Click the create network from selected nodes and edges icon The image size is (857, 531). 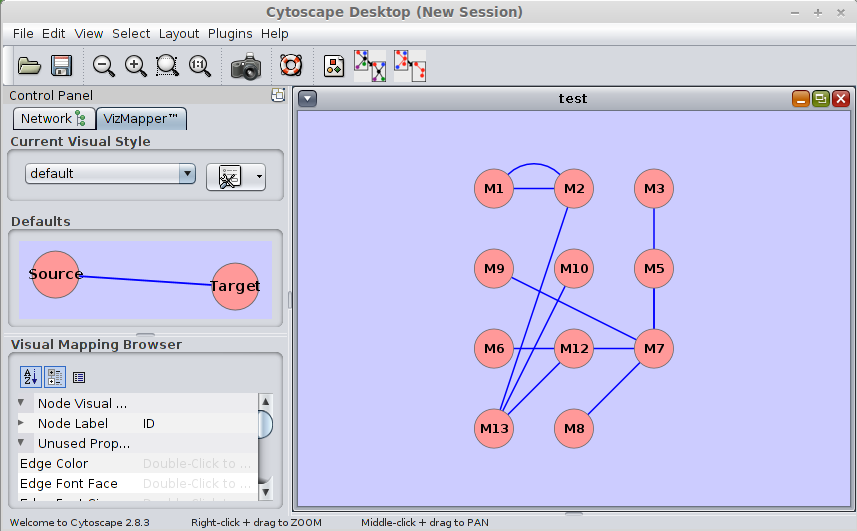tap(409, 66)
